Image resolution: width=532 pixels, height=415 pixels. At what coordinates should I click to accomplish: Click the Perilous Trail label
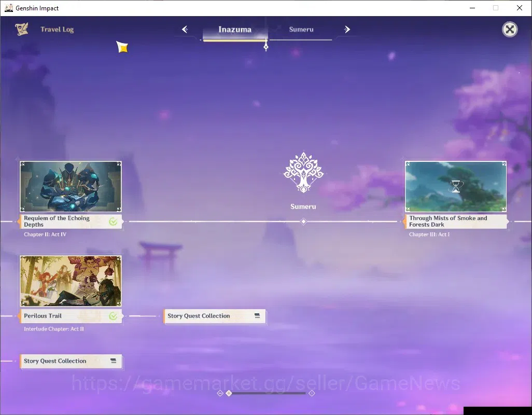pos(71,316)
